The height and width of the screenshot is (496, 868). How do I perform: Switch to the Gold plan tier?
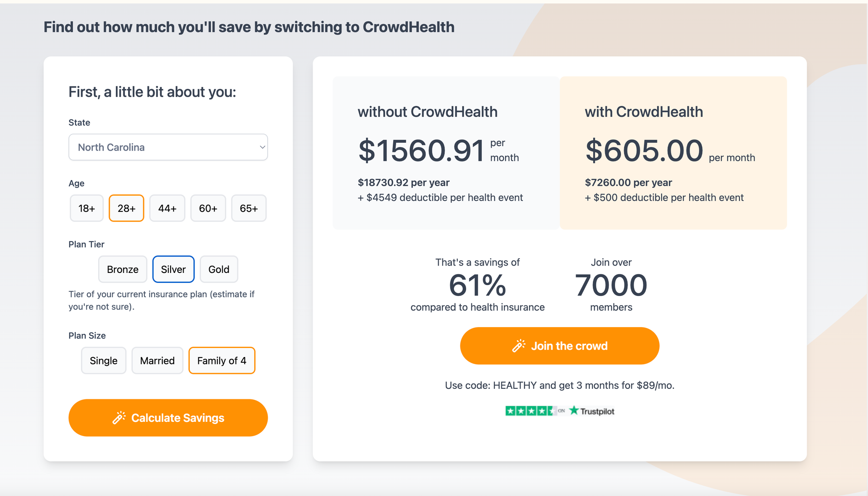point(219,269)
